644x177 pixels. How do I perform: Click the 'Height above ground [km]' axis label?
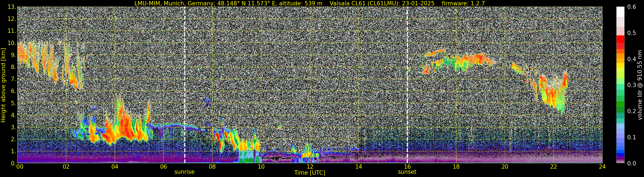3,85
